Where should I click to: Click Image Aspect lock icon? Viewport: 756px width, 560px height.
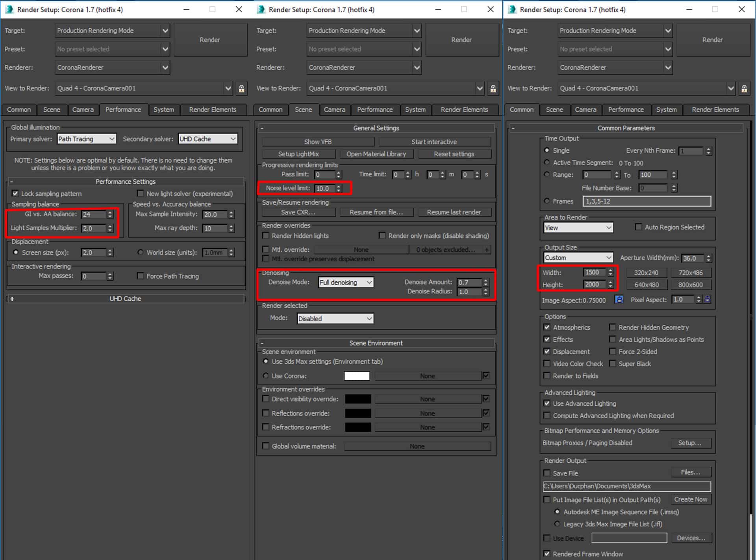pos(619,299)
